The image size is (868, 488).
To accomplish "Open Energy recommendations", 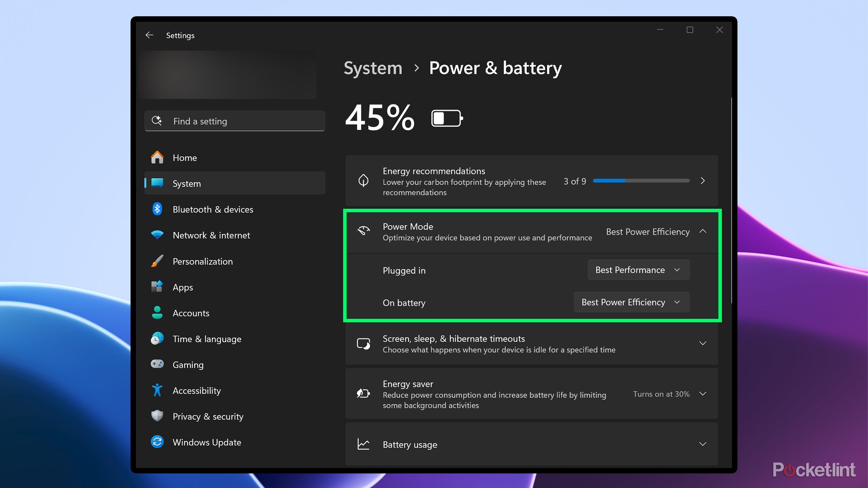I will (x=703, y=181).
